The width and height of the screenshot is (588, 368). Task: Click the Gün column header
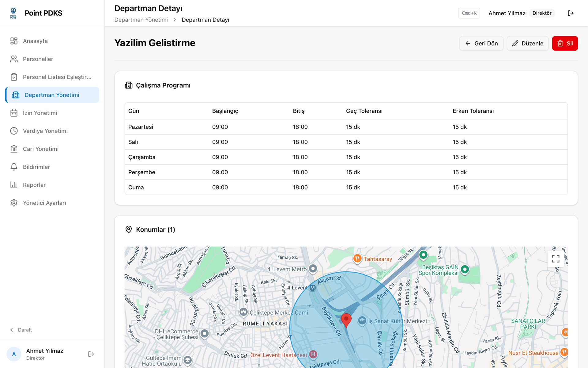click(134, 111)
